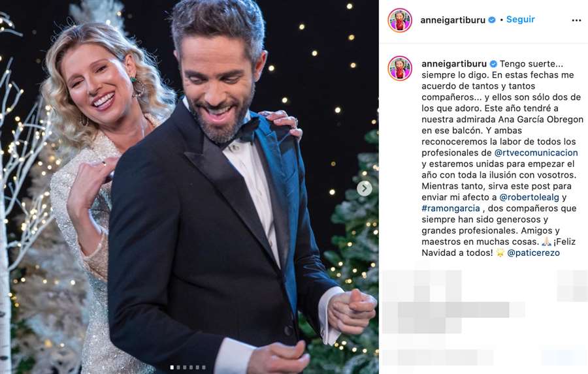Open the three-dot more options menu
Image resolution: width=588 pixels, height=374 pixels.
tap(576, 20)
